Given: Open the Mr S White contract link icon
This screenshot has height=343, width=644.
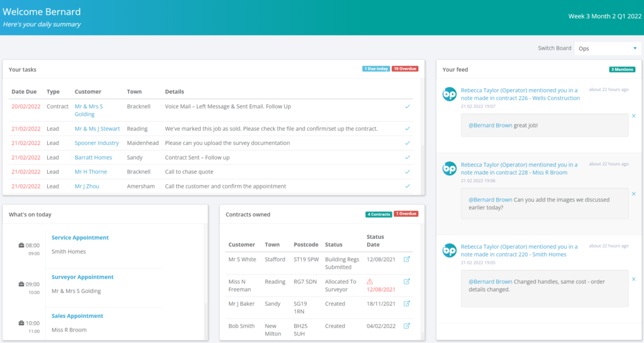Looking at the screenshot, I should coord(406,259).
